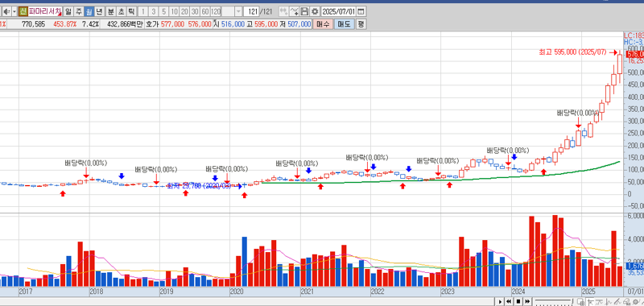Click the 2023 year label on time axis
The width and height of the screenshot is (644, 306).
(448, 291)
